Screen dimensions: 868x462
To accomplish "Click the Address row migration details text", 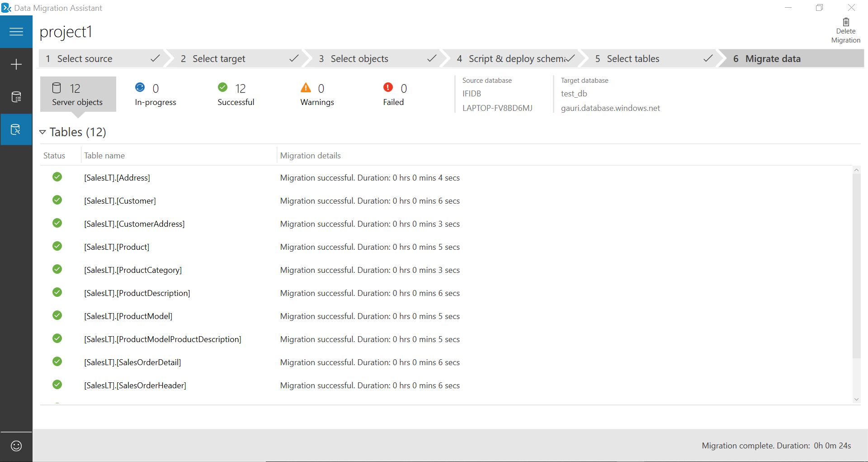I will [370, 178].
